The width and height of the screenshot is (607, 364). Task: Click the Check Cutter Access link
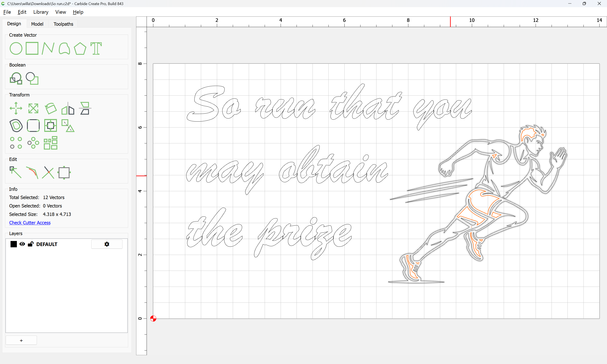click(x=30, y=223)
